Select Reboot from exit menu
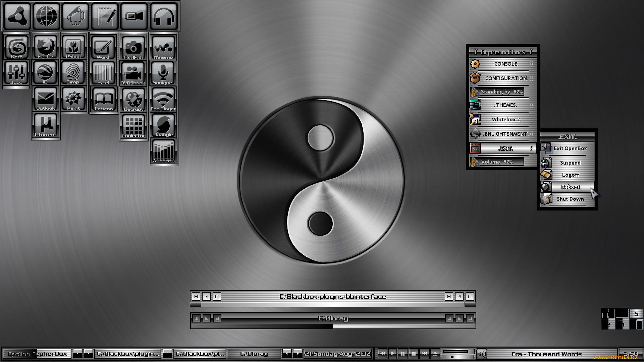Image resolution: width=644 pixels, height=362 pixels. tap(570, 186)
